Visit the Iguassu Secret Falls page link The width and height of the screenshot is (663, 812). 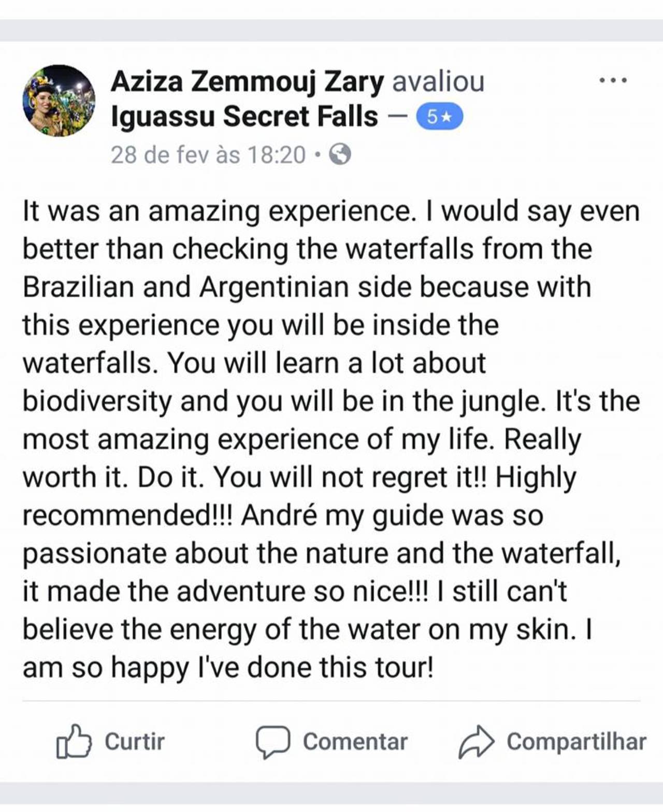click(x=244, y=117)
